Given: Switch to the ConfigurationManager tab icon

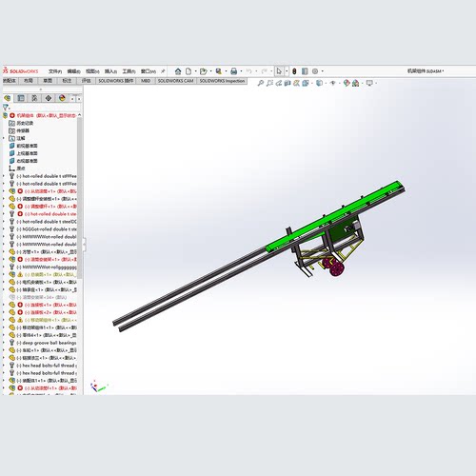Looking at the screenshot, I should click(34, 98).
